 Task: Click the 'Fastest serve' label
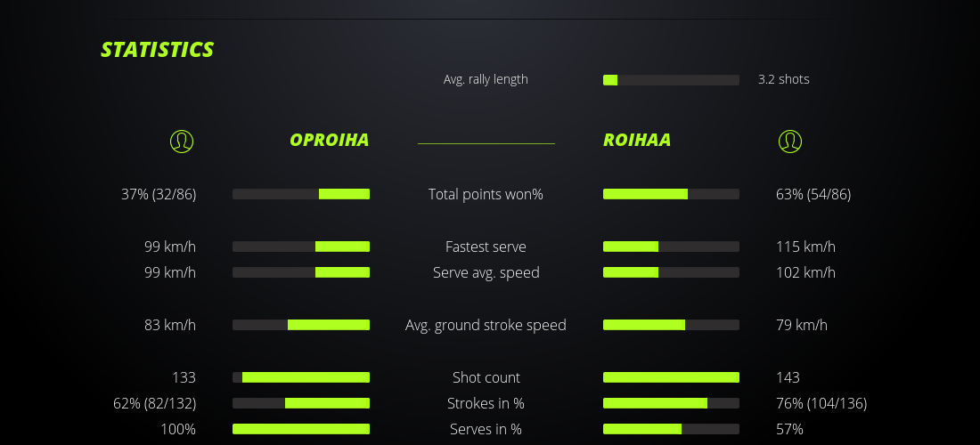tap(486, 247)
